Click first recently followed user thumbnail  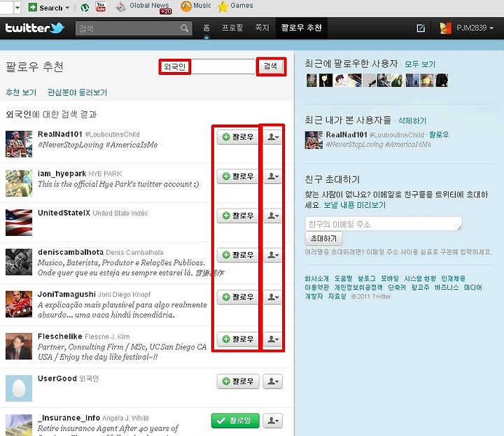pos(311,80)
